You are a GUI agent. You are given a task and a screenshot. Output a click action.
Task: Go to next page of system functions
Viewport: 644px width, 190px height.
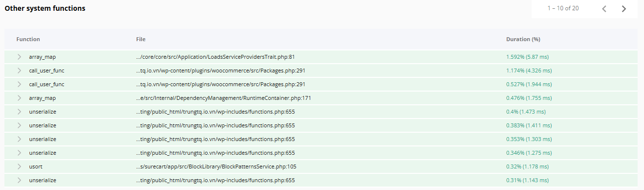[x=623, y=8]
